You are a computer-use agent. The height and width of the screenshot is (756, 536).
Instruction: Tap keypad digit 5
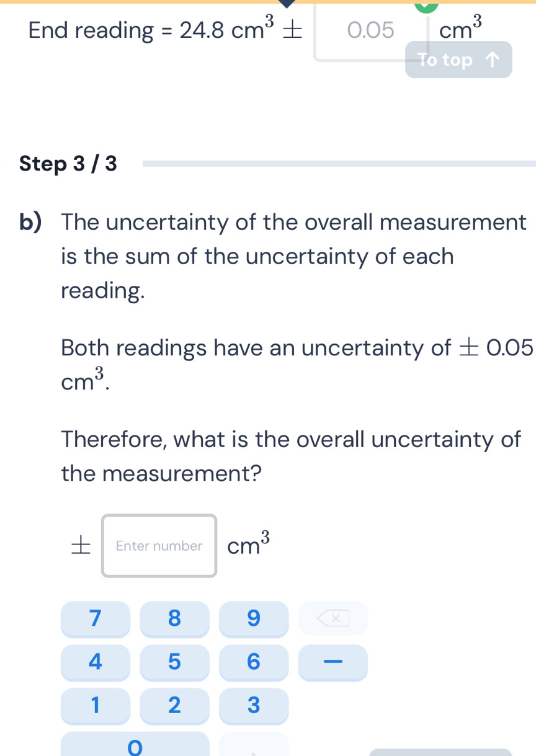click(174, 662)
